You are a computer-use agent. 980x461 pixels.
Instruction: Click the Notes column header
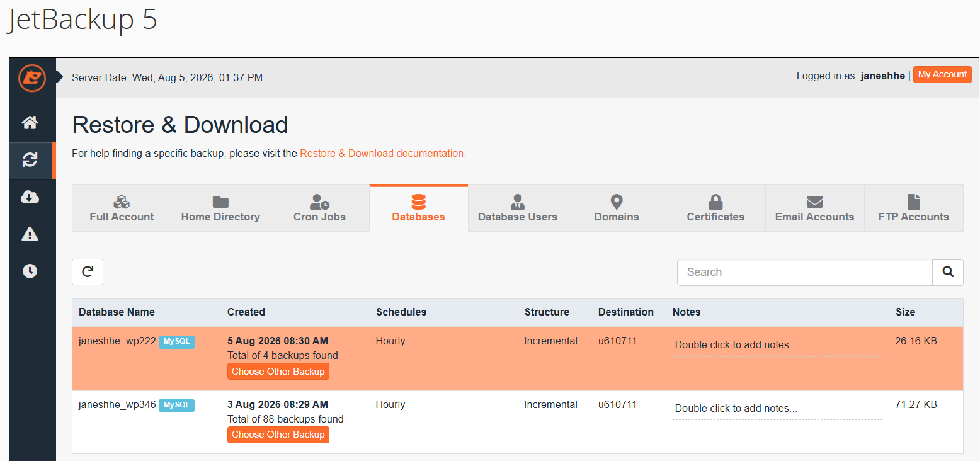687,312
